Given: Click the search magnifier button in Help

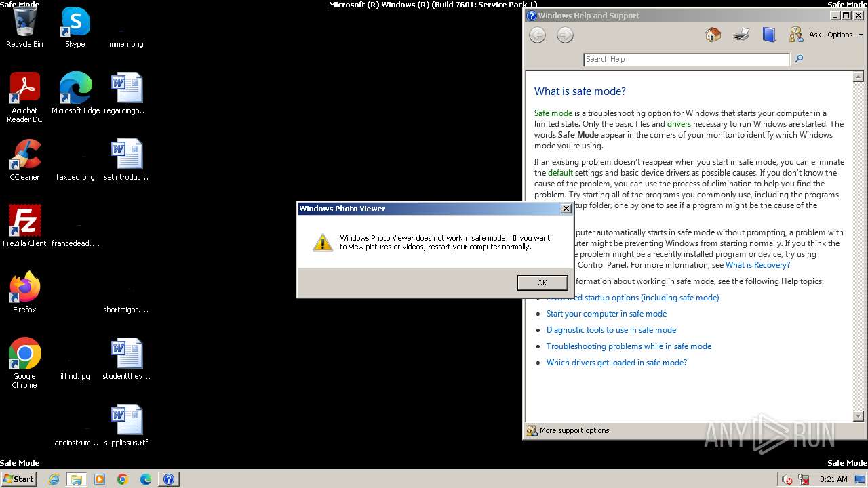Looking at the screenshot, I should [799, 59].
